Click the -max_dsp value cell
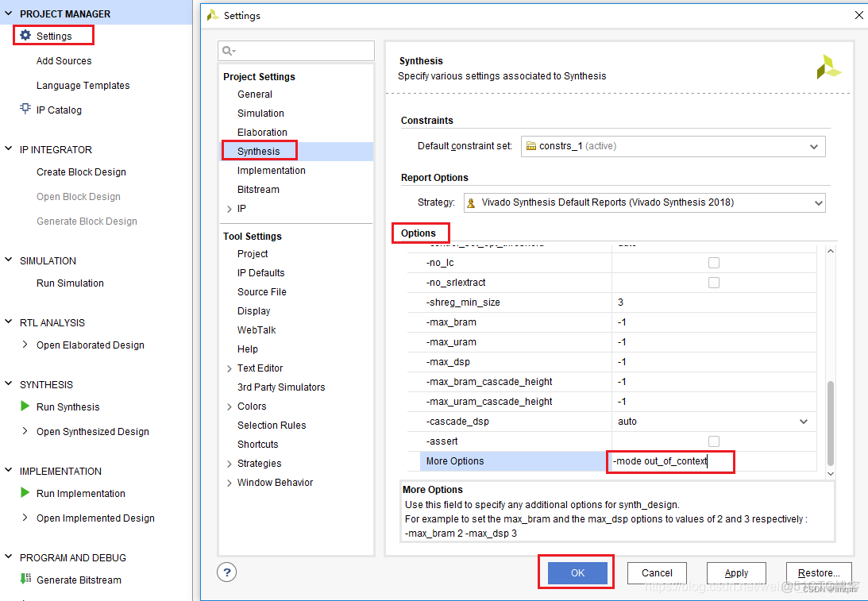Image resolution: width=868 pixels, height=601 pixels. coord(714,362)
